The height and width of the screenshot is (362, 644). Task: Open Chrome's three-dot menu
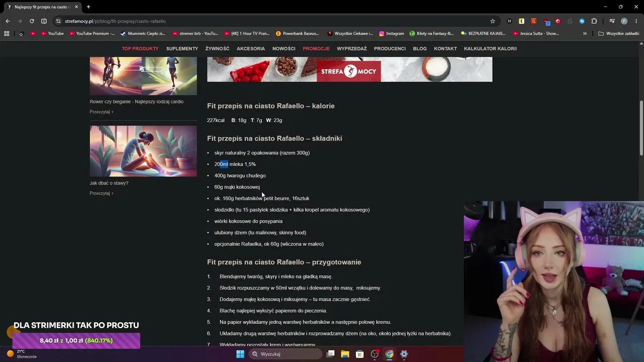(636, 21)
